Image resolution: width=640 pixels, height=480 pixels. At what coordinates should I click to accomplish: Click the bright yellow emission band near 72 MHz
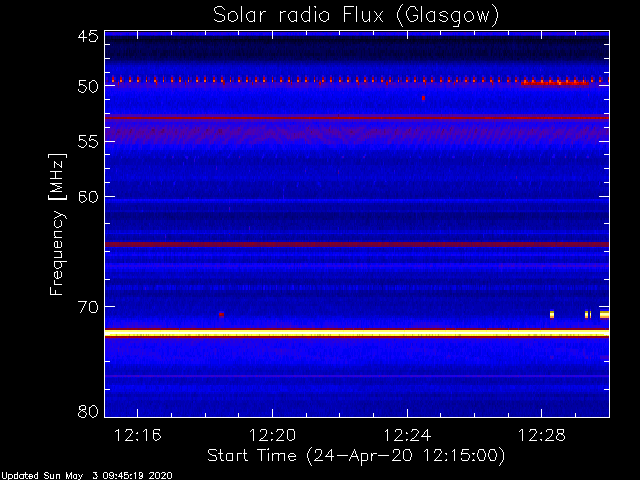[357, 333]
